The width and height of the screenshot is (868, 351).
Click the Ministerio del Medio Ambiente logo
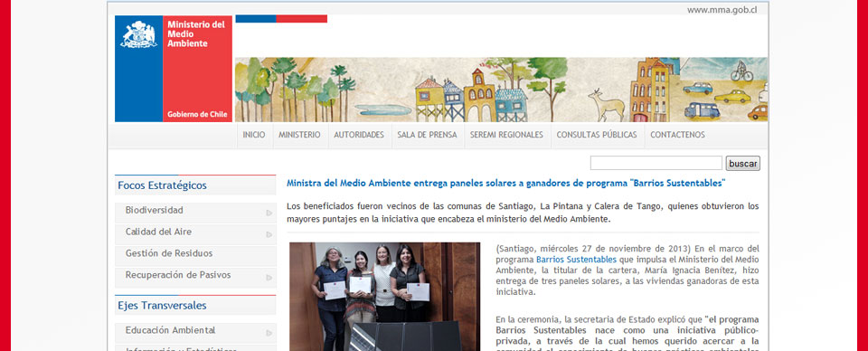[174, 69]
